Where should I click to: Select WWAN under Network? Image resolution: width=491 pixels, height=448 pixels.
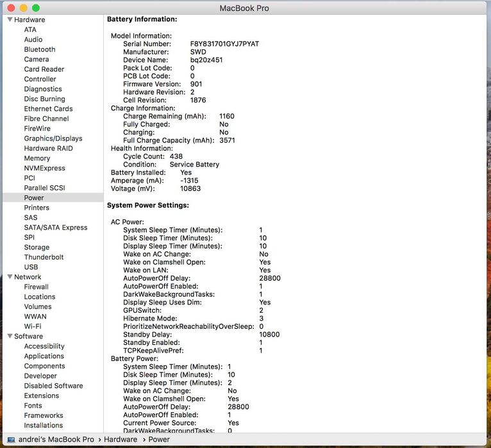tap(35, 317)
